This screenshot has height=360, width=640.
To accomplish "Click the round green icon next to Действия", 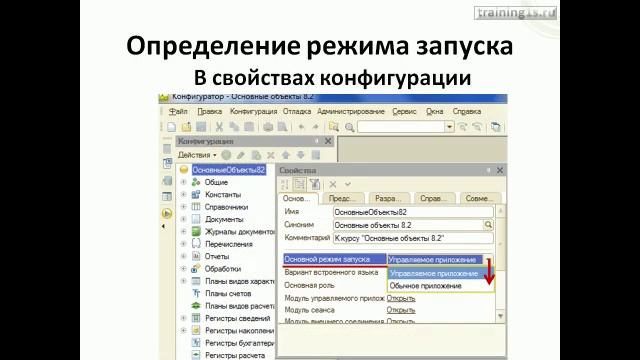I will pyautogui.click(x=226, y=155).
